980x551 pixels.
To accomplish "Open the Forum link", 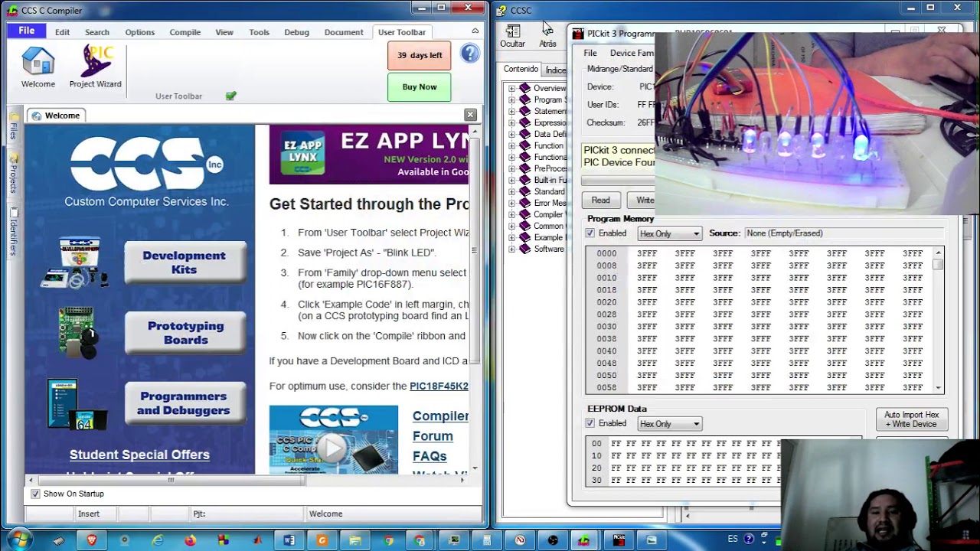I will [433, 436].
